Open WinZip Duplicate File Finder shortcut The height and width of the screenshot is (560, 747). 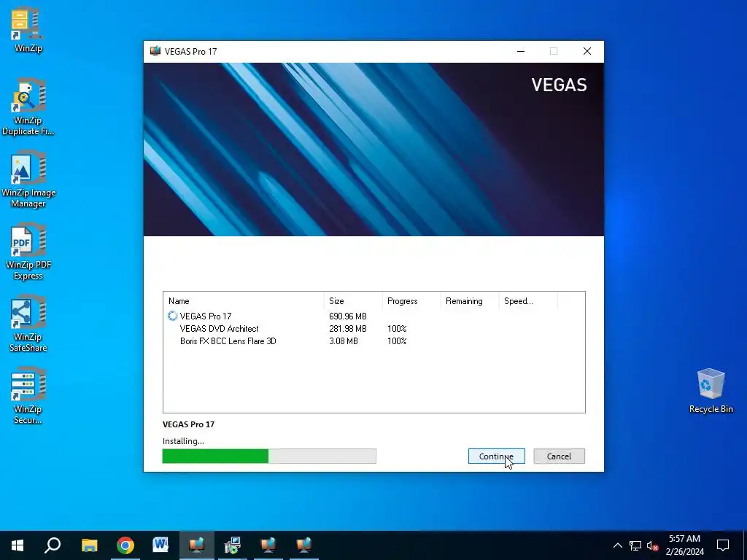(x=28, y=106)
